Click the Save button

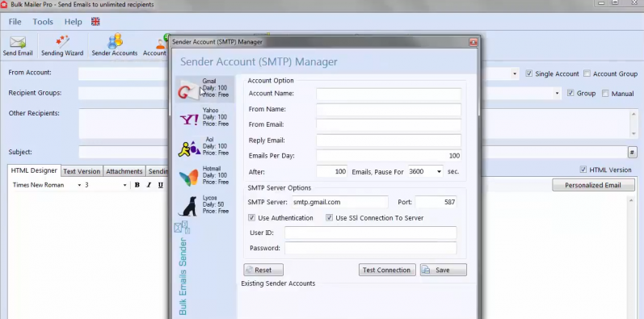[443, 270]
